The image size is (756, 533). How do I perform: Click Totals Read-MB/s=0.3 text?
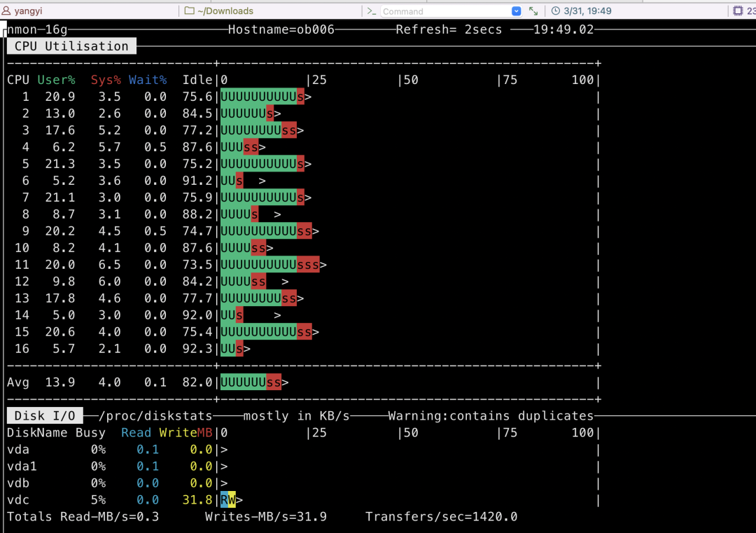click(83, 517)
